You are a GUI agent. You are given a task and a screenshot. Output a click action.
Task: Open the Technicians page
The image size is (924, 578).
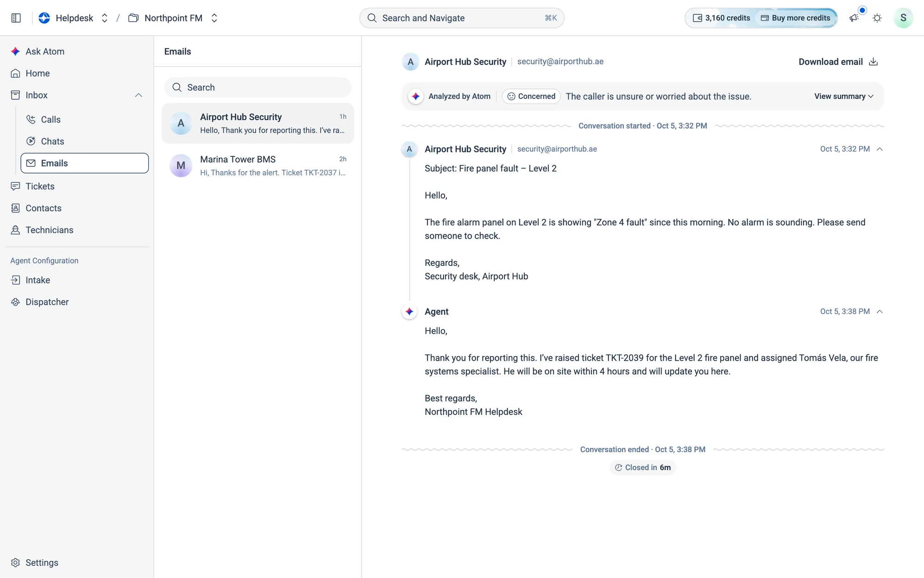pos(77,230)
